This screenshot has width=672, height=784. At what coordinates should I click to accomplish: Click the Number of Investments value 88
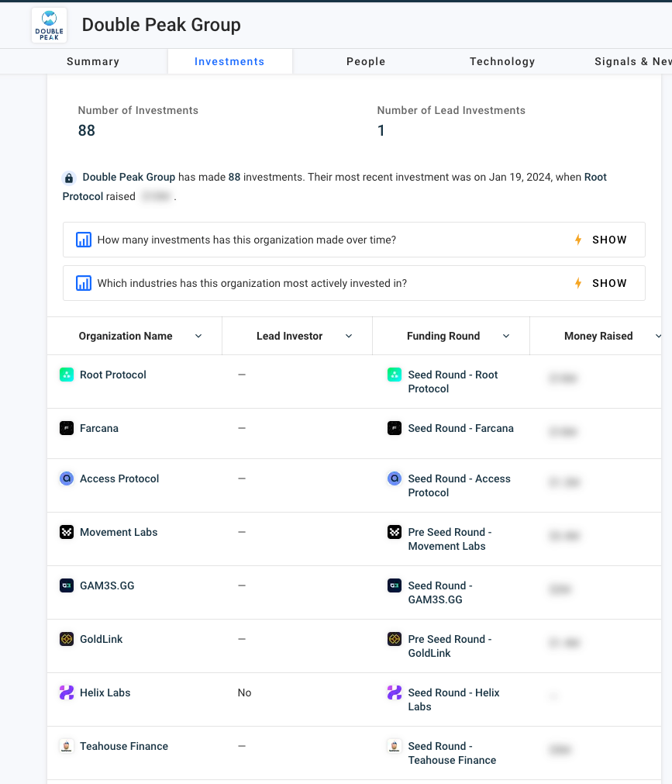click(87, 131)
